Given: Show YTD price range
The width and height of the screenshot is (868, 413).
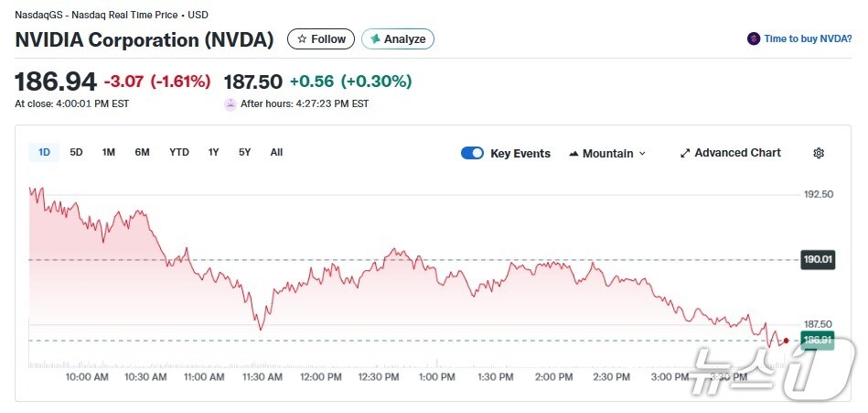Looking at the screenshot, I should [179, 152].
